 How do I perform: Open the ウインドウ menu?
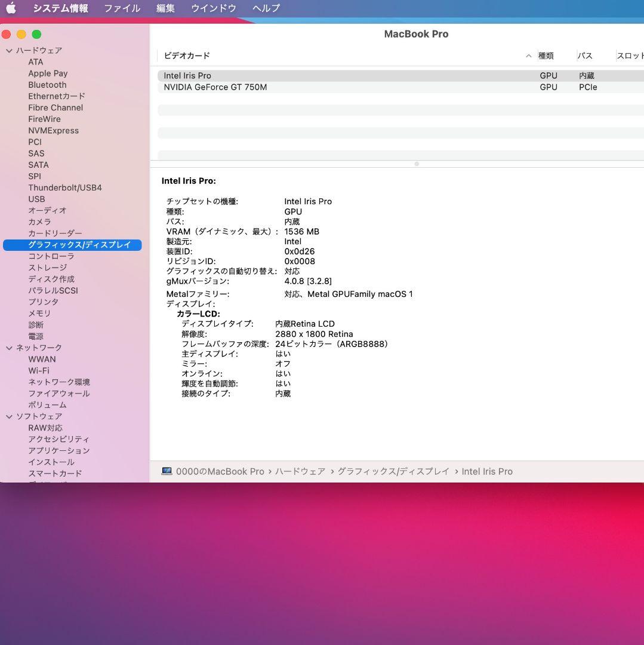tap(212, 8)
